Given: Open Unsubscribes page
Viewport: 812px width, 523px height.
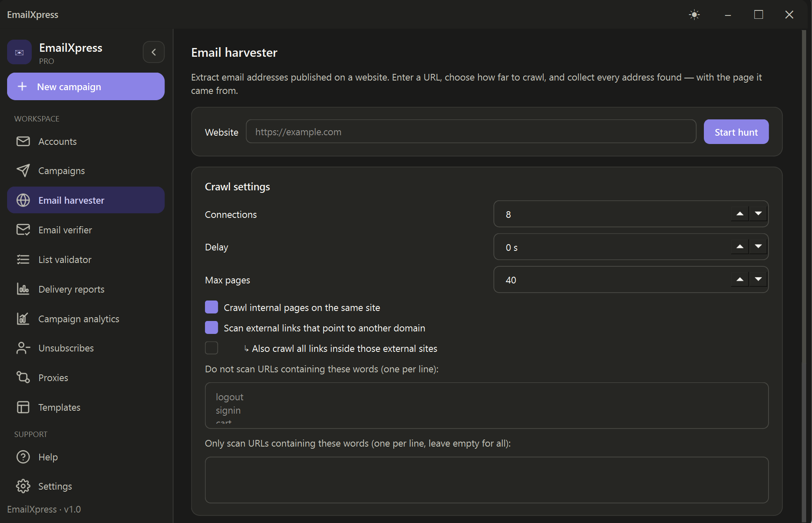Looking at the screenshot, I should tap(86, 348).
